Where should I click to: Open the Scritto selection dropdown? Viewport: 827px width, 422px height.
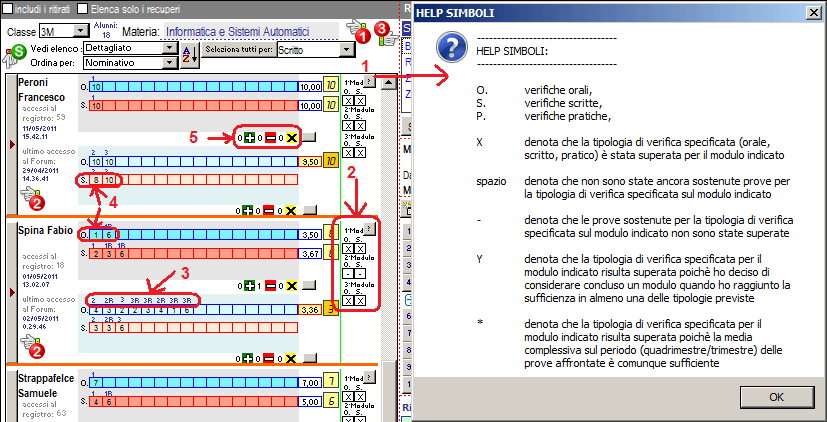(347, 49)
